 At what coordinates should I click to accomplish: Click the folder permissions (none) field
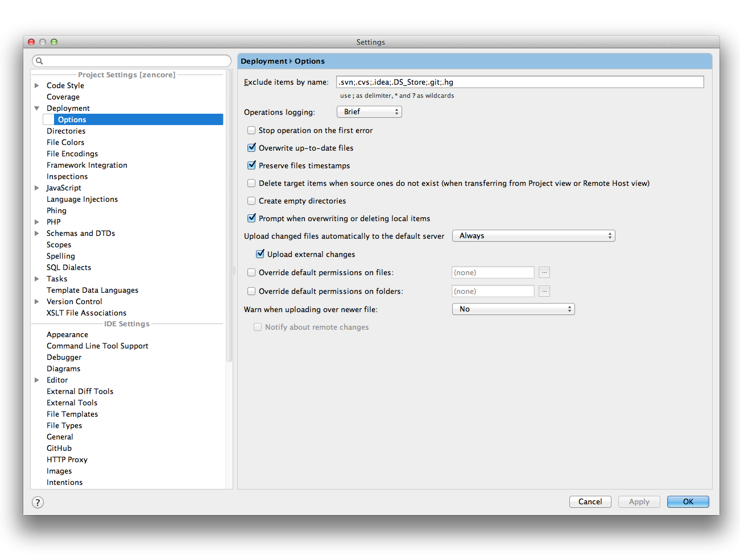click(493, 291)
